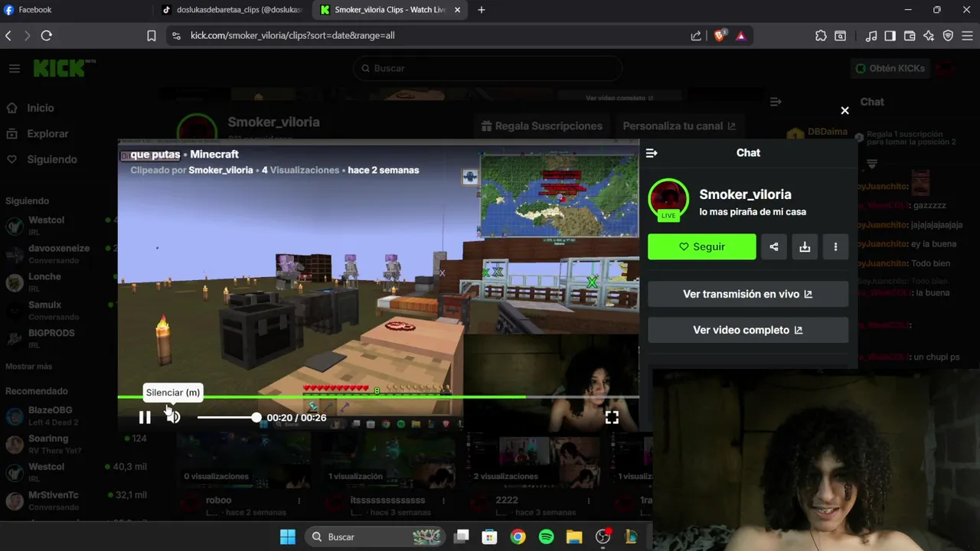This screenshot has width=980, height=551.
Task: Pause the clip playback
Action: [145, 417]
